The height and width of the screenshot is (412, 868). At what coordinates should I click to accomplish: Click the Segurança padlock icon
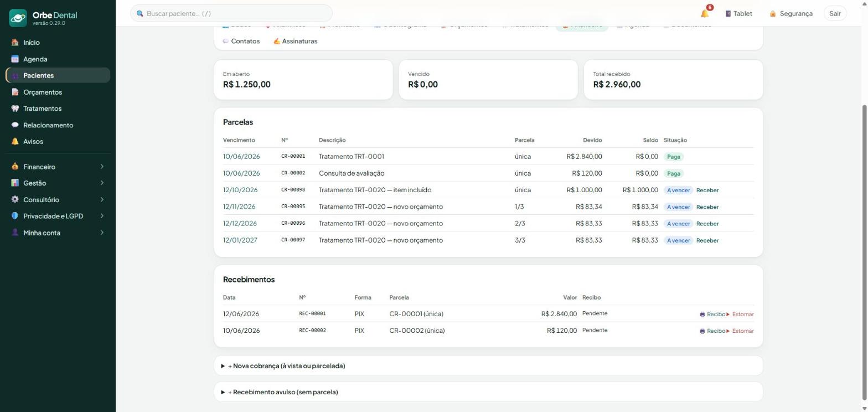[773, 13]
